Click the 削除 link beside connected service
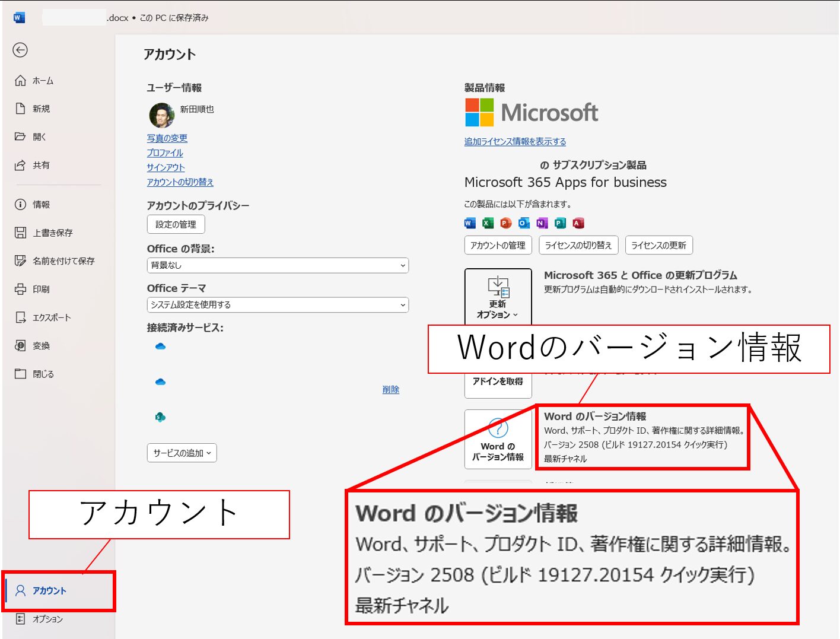 click(x=390, y=389)
